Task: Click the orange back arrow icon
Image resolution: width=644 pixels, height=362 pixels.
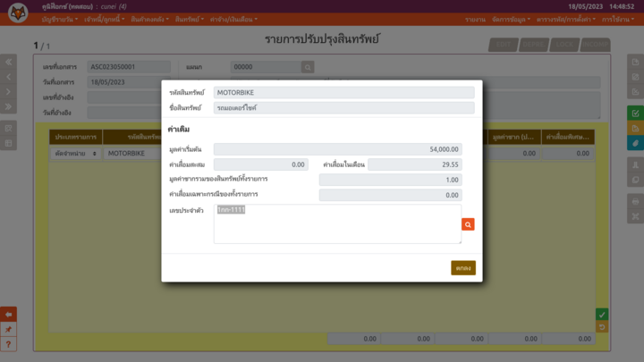Action: pyautogui.click(x=8, y=315)
